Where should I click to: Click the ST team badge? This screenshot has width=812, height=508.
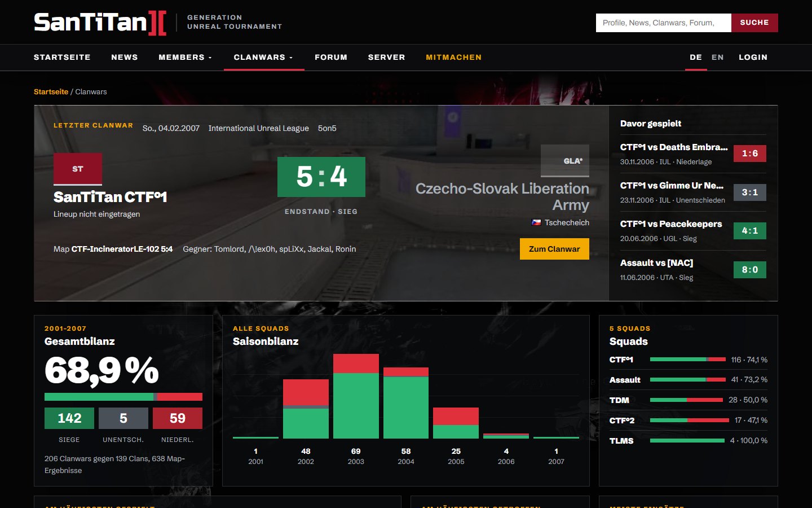click(x=78, y=169)
